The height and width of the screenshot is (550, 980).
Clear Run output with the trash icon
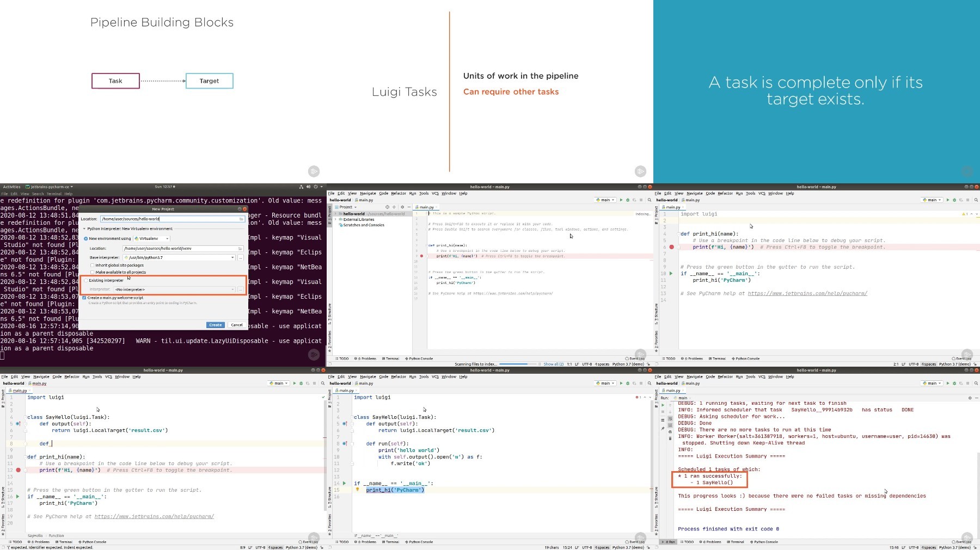click(670, 438)
